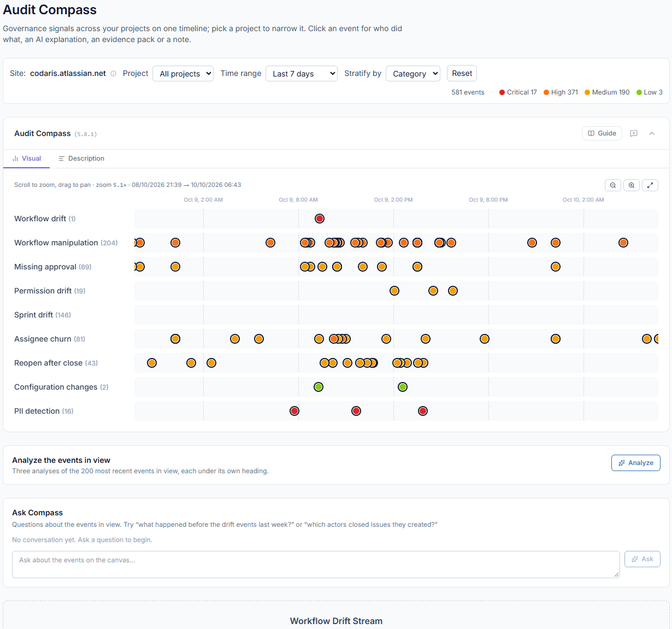This screenshot has height=629, width=672.
Task: Select the second green Configuration changes event
Action: 403,387
